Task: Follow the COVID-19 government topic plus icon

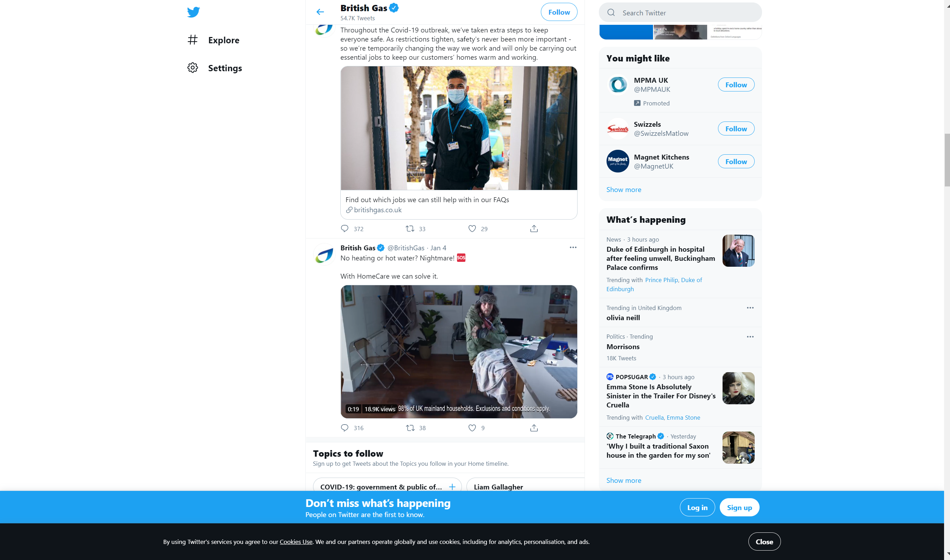Action: coord(452,487)
